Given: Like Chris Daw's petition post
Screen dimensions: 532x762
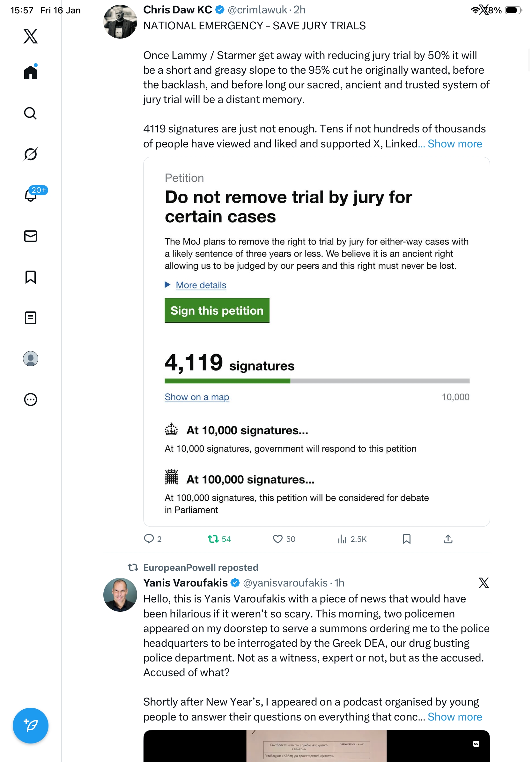Looking at the screenshot, I should [x=277, y=539].
